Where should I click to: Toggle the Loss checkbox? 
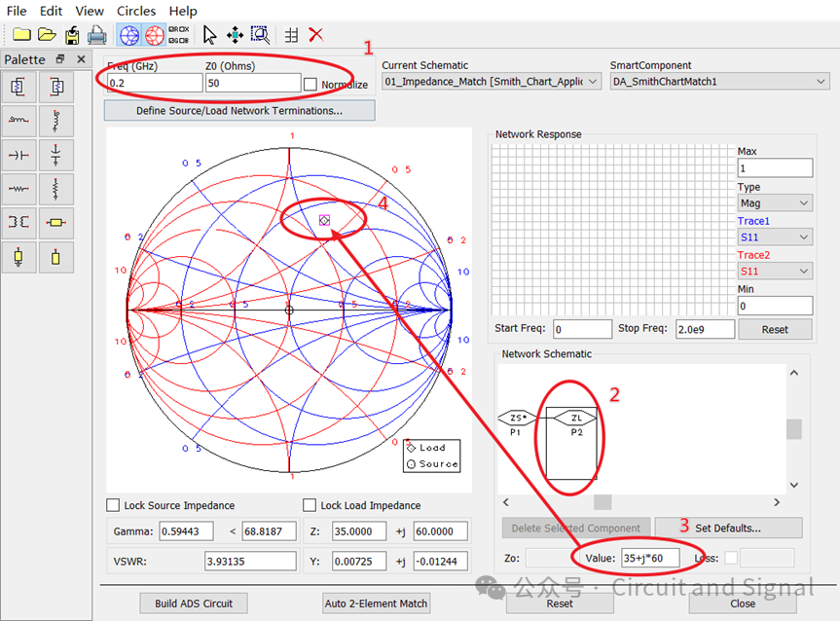tap(731, 559)
